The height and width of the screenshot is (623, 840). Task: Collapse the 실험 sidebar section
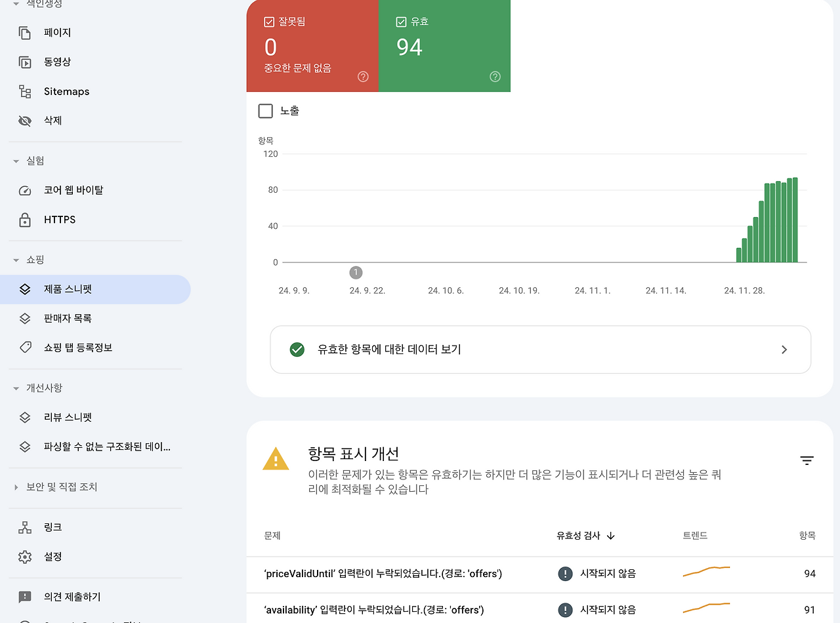16,161
